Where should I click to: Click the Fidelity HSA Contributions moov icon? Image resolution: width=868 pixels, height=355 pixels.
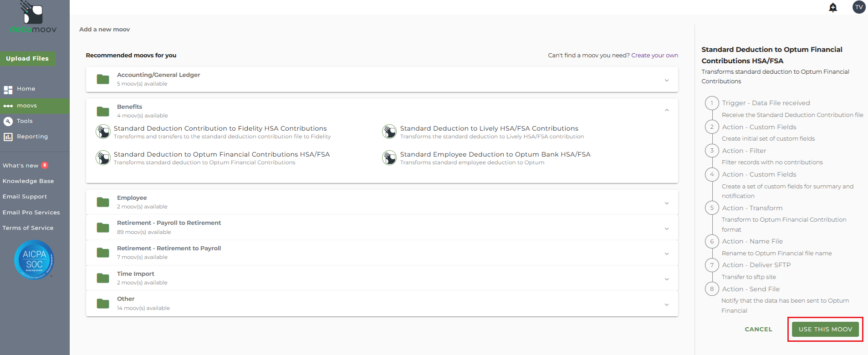[x=103, y=132]
